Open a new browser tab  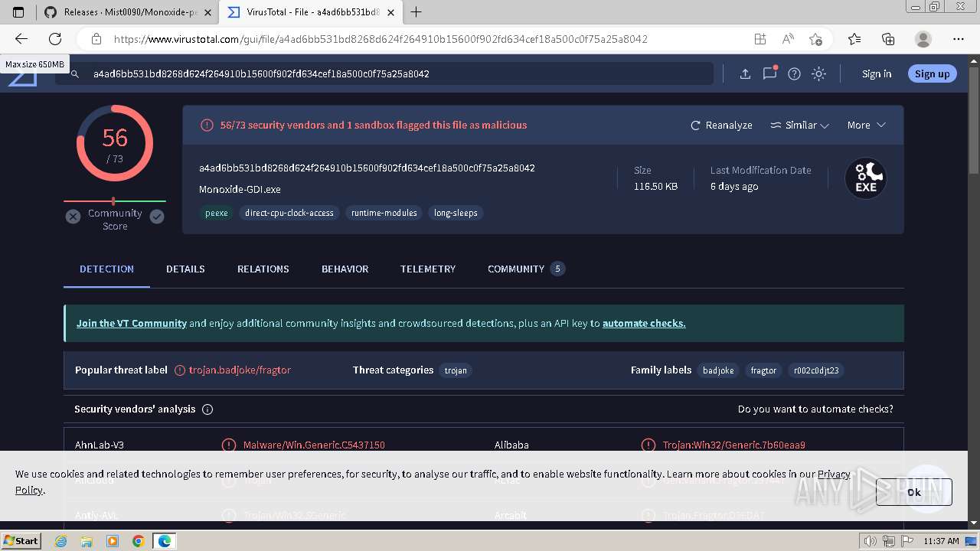pos(416,11)
